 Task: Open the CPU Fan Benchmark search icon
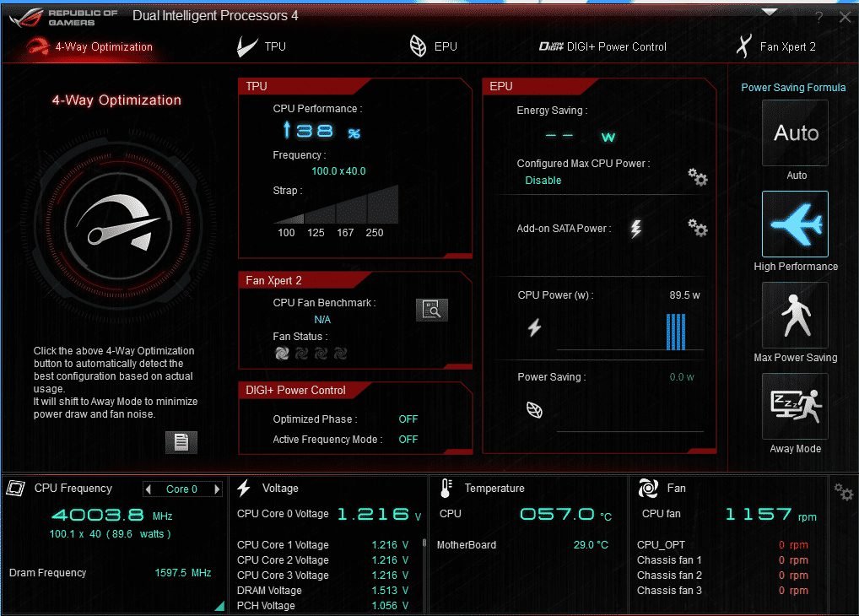(432, 310)
